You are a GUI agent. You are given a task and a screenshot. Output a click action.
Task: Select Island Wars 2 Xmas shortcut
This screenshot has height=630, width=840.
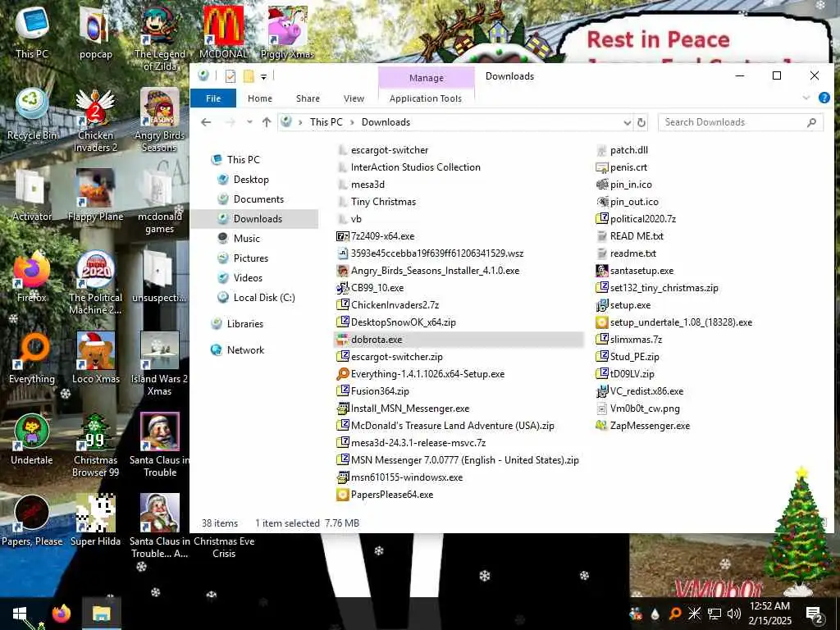tap(160, 364)
